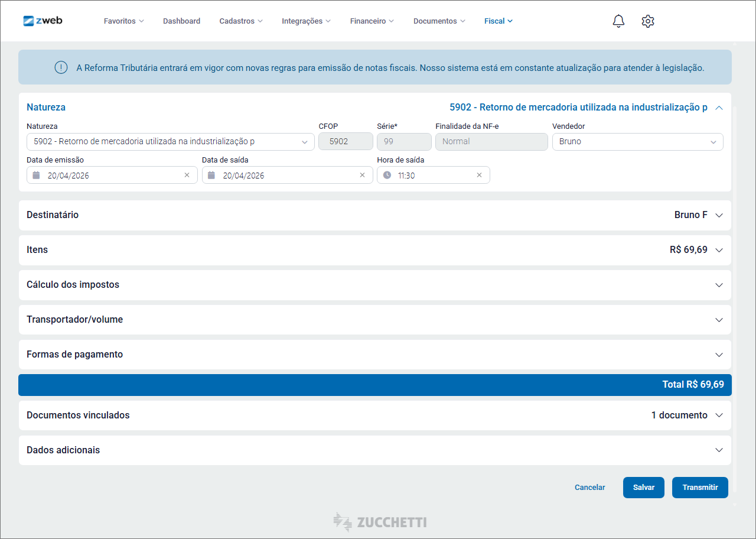756x539 pixels.
Task: Open the Fiscal menu
Action: [498, 21]
